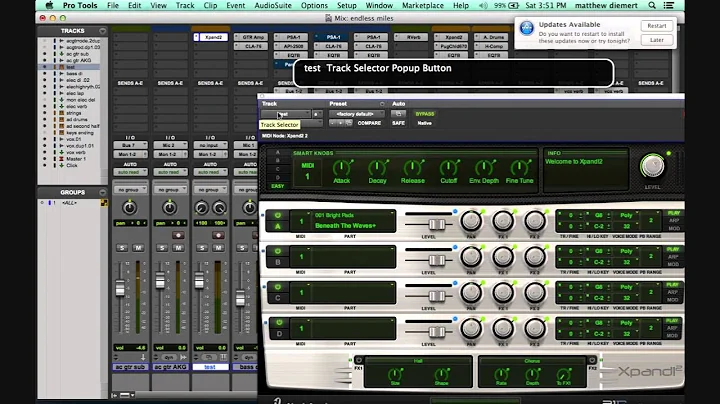
Task: Open Notification Center list icon
Action: pos(669,6)
